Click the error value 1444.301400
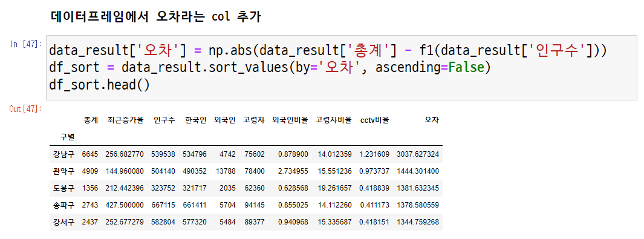 click(x=418, y=171)
